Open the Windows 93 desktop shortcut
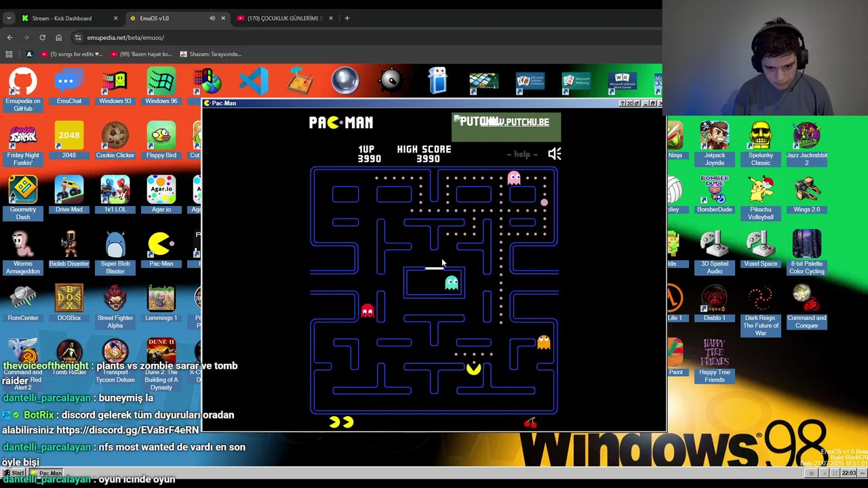This screenshot has height=488, width=868. tap(115, 87)
